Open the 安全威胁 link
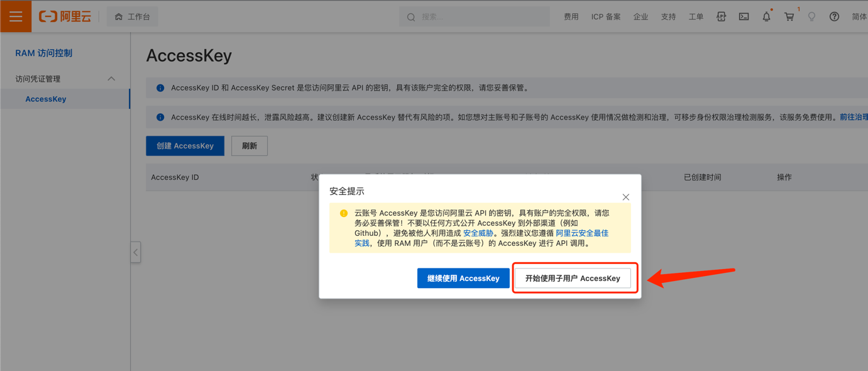The width and height of the screenshot is (868, 371). 478,233
